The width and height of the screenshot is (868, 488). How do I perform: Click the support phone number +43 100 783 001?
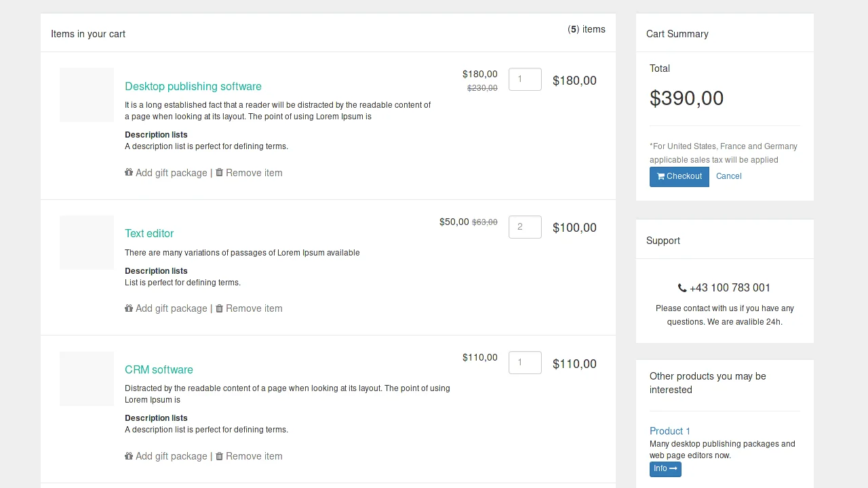[730, 287]
